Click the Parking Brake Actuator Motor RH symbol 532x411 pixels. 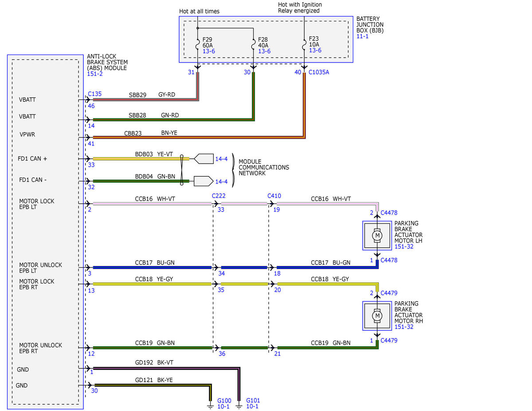(x=377, y=316)
